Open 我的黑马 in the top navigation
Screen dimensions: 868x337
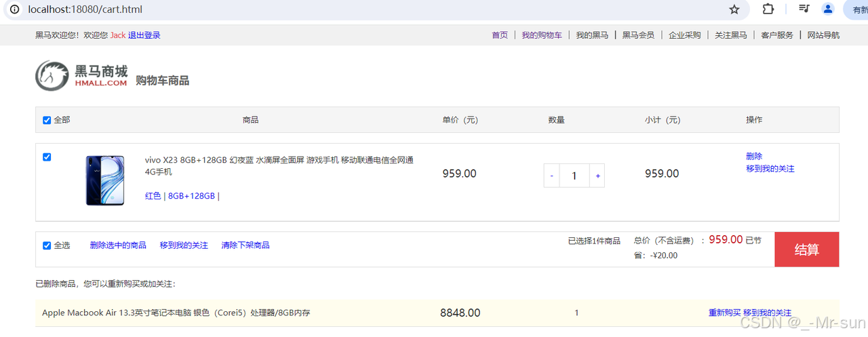point(592,35)
